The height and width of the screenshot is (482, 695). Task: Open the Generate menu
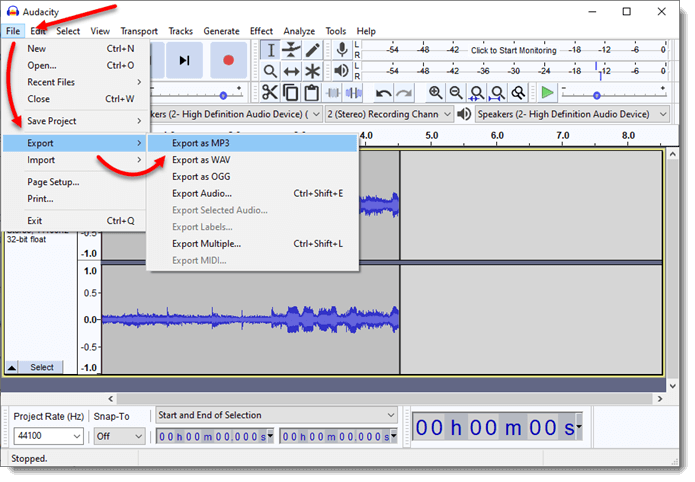tap(222, 31)
